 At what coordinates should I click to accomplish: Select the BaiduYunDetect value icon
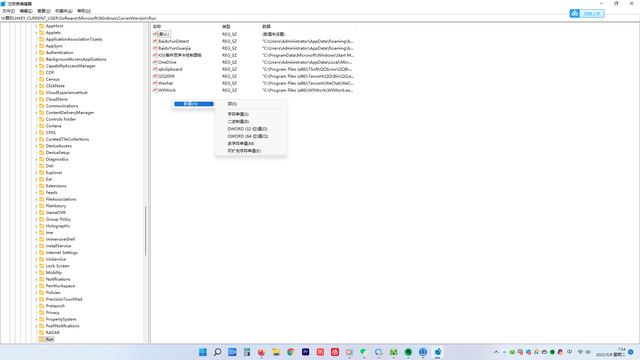[155, 41]
